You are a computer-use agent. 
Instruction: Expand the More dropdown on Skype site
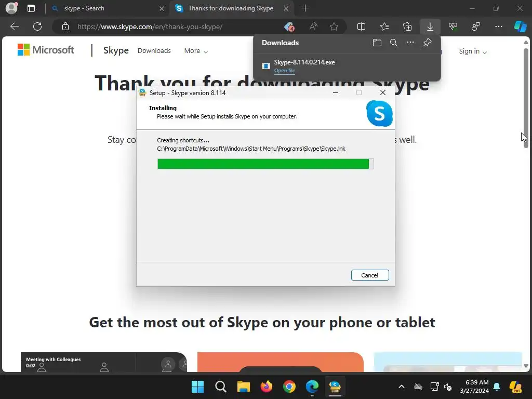pos(196,51)
